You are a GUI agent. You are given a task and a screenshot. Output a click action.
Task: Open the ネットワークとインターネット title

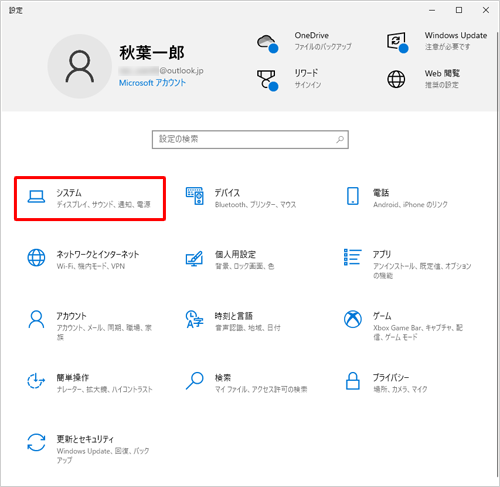pos(97,254)
